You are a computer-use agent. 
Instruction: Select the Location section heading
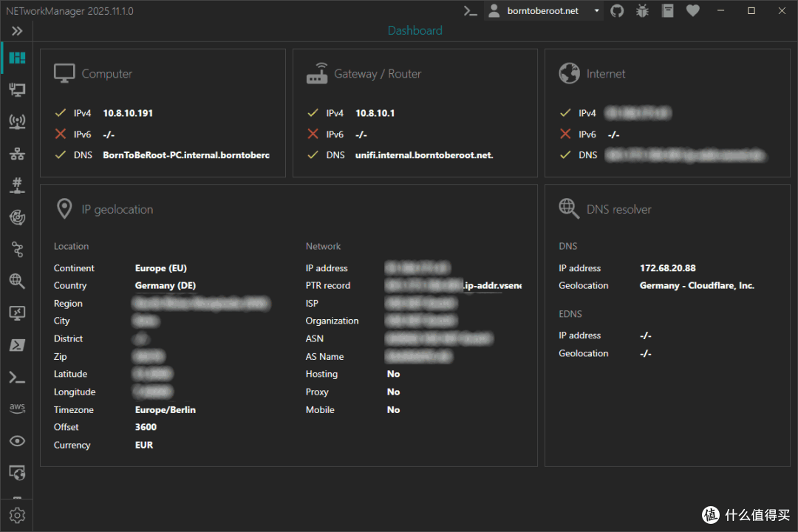point(71,246)
